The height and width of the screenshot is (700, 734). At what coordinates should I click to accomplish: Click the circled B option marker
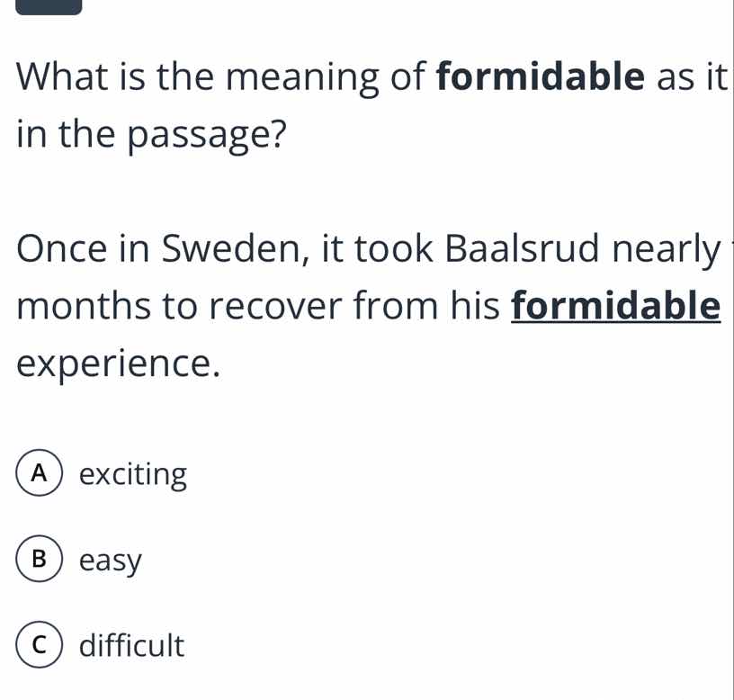[38, 561]
